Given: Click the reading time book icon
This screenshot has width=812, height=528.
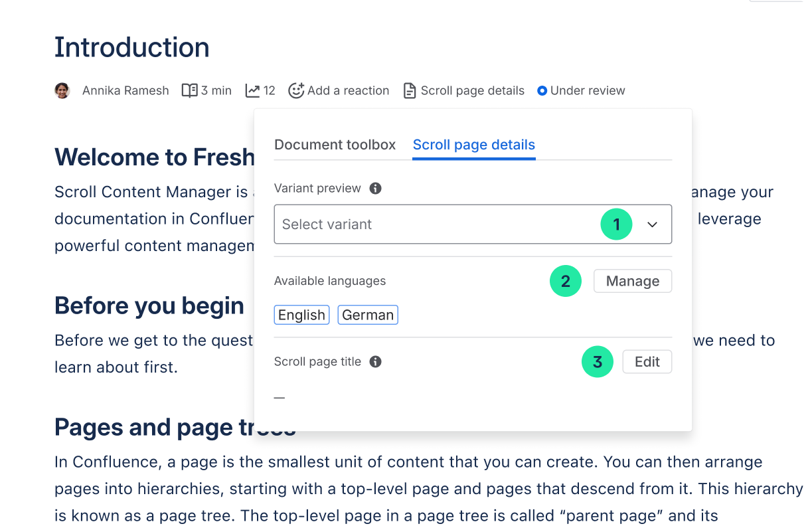Looking at the screenshot, I should (190, 90).
